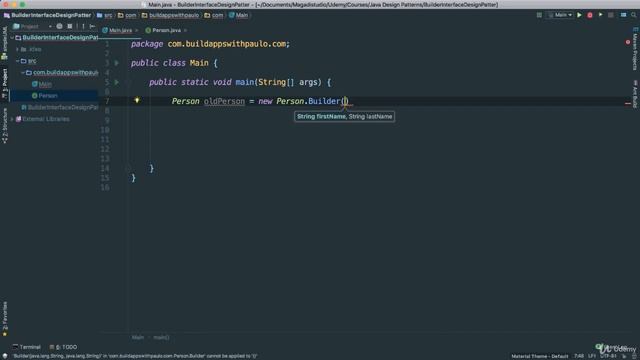Image resolution: width=640 pixels, height=360 pixels.
Task: Click the Material Theme - Default status widget
Action: point(540,356)
